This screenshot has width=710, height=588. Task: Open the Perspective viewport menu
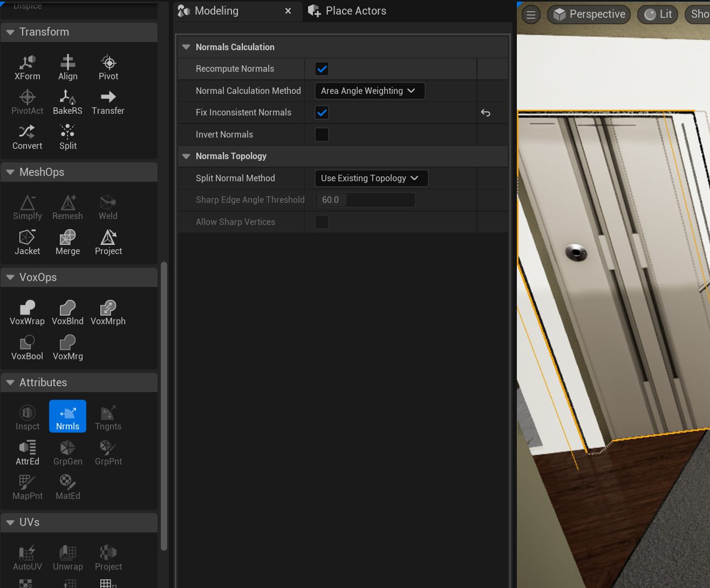589,15
